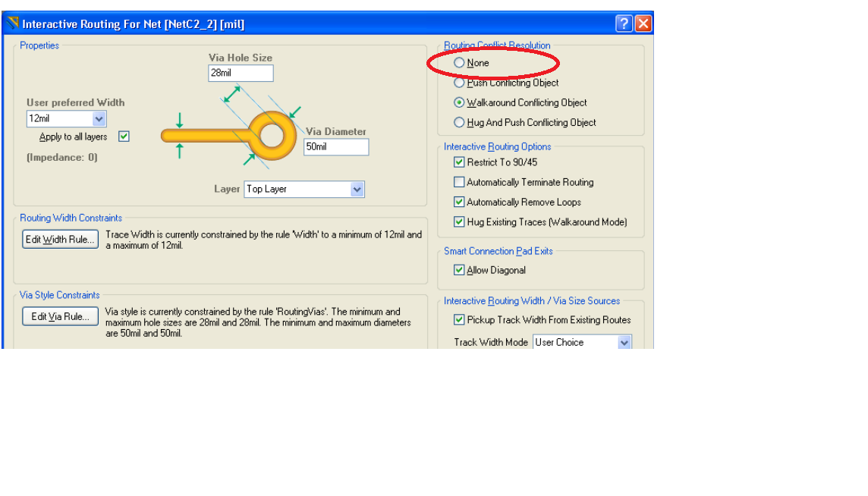Screen dimensions: 868x496
Task: Disable Allow Diagonal pad exits
Action: (x=458, y=269)
